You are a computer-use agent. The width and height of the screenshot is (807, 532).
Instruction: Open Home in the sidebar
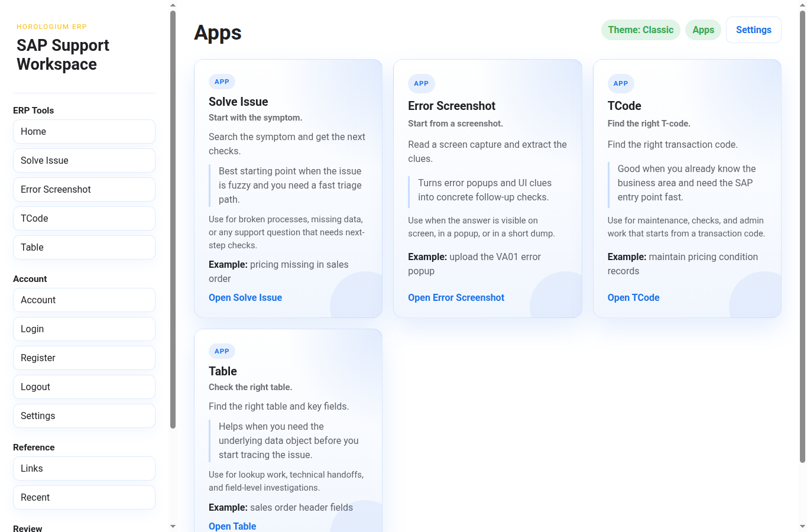[x=84, y=131]
